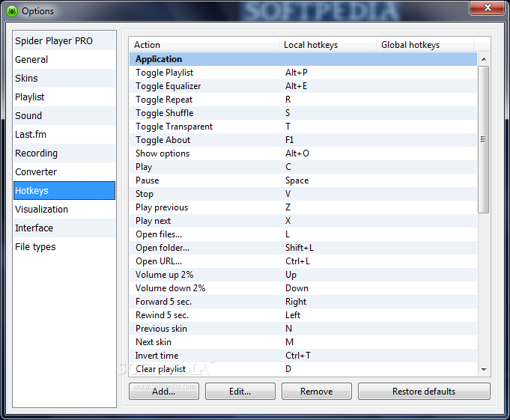Select the Play next action row

pyautogui.click(x=303, y=221)
